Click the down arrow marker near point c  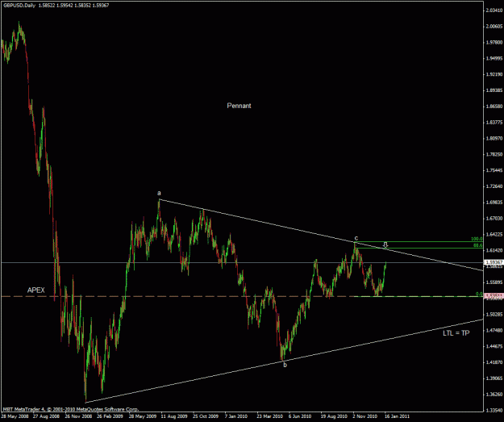(x=385, y=244)
